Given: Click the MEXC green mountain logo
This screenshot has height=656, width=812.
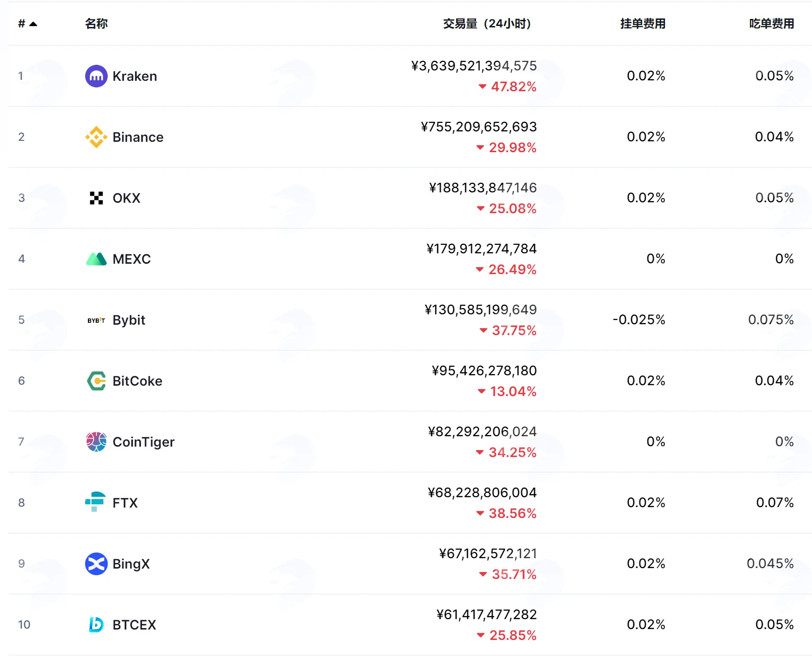Looking at the screenshot, I should click(96, 259).
